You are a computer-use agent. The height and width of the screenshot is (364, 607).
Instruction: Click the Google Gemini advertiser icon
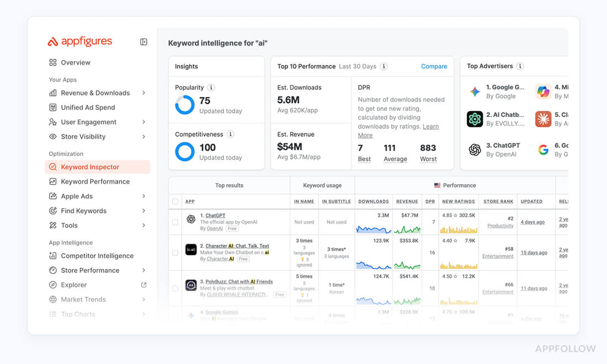[475, 92]
